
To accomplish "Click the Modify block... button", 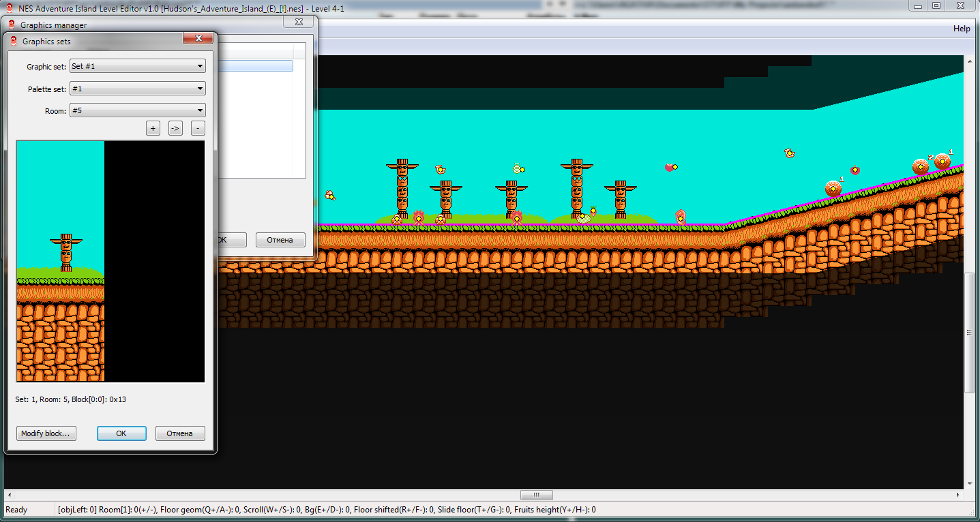I will 46,433.
